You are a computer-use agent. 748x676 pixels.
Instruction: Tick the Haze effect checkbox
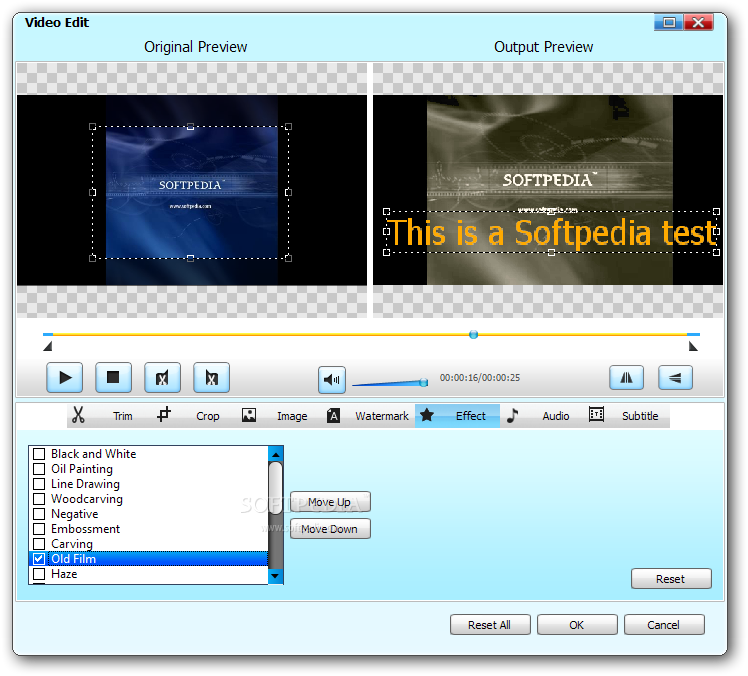[x=39, y=574]
